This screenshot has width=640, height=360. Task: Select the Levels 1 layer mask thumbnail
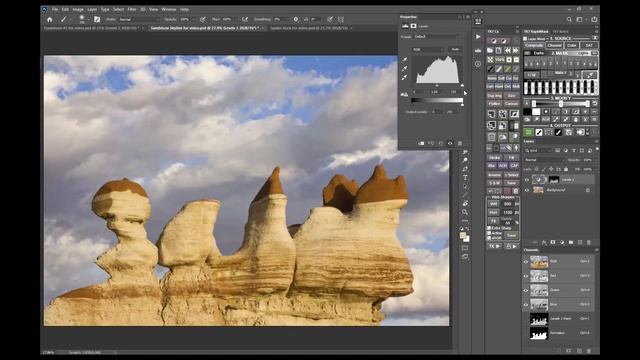554,180
